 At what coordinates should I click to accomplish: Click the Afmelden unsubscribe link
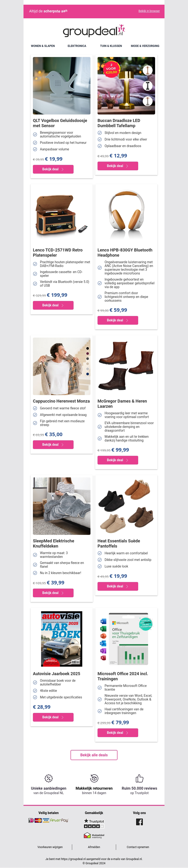click(x=94, y=847)
